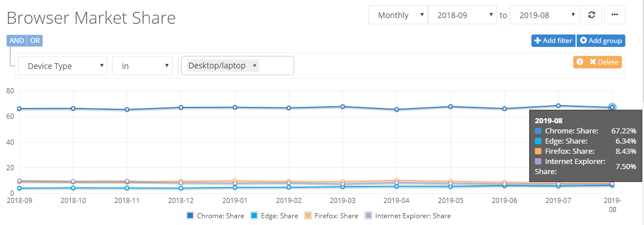Click the Add group button

[601, 41]
